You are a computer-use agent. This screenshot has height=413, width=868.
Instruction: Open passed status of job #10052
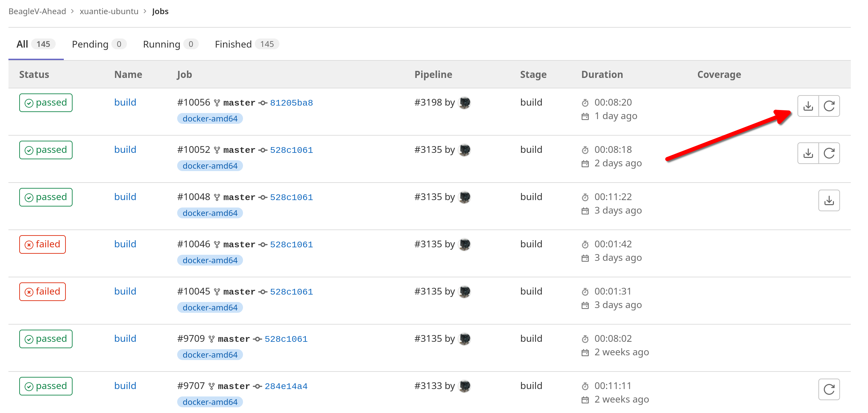click(x=46, y=150)
